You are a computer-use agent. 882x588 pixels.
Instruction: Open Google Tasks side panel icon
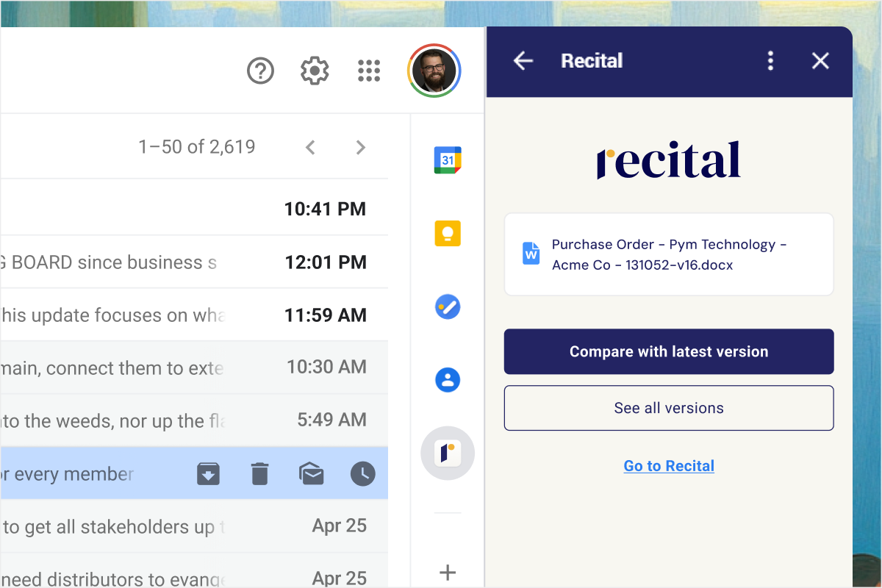tap(448, 306)
